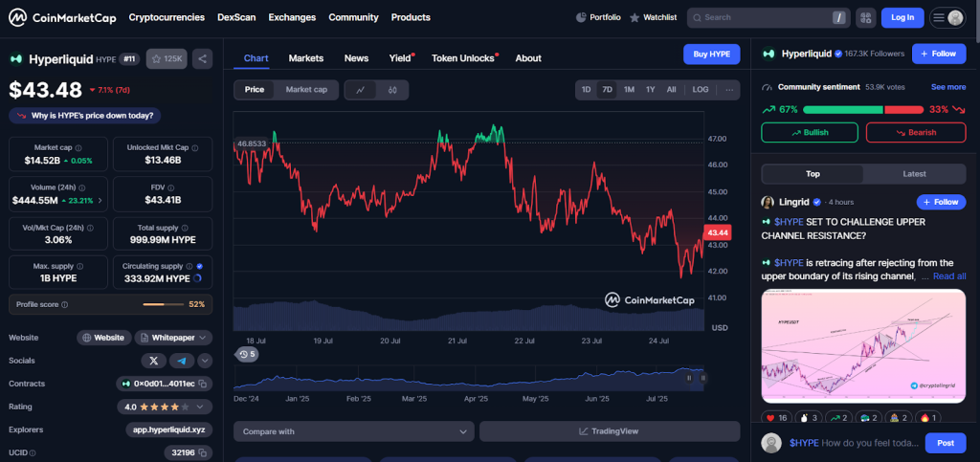980x462 pixels.
Task: Click the Lingrid author avatar
Action: 768,202
